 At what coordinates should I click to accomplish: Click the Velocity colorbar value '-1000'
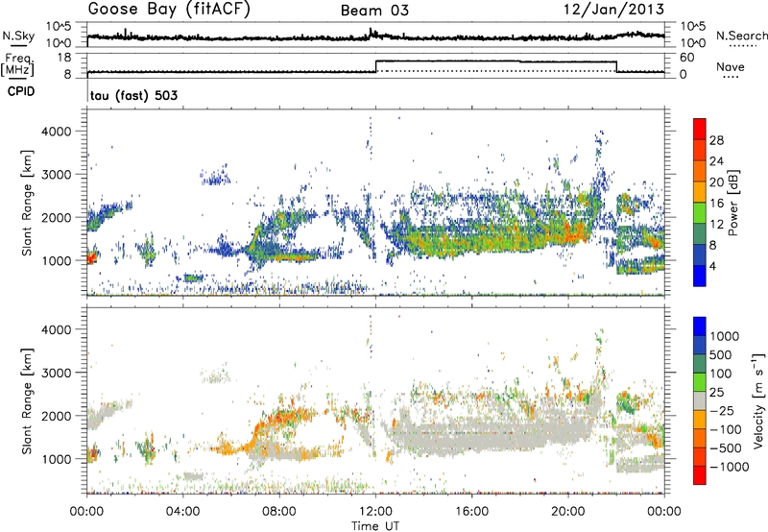pos(729,467)
